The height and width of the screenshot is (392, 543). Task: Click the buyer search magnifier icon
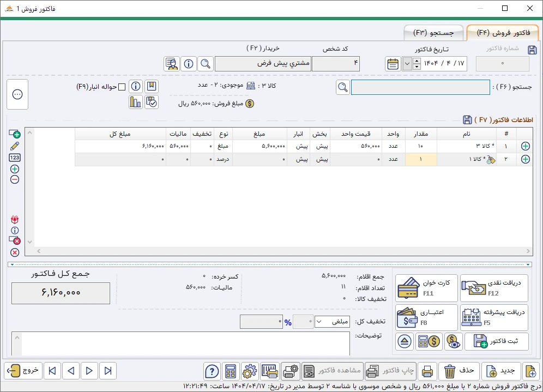pyautogui.click(x=206, y=64)
